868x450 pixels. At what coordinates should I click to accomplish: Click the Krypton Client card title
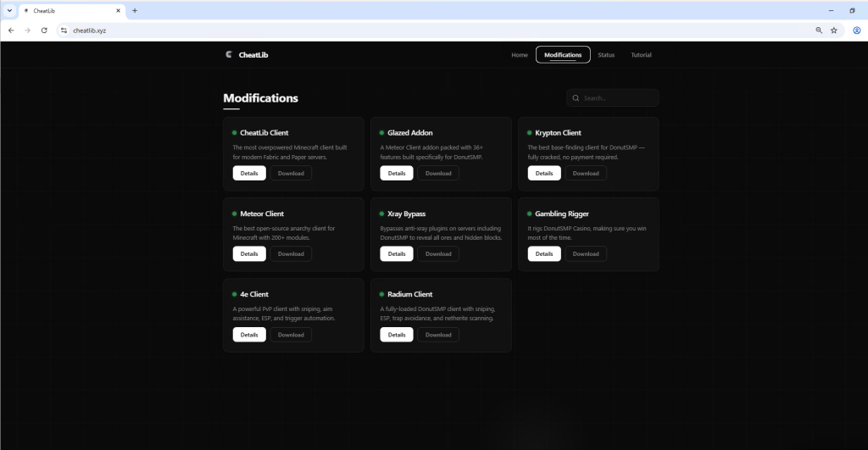tap(558, 133)
